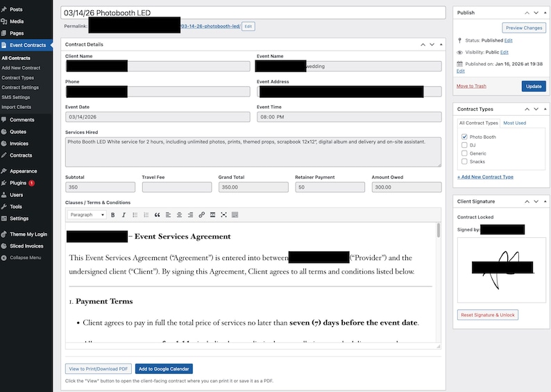Click the Bold formatting icon
The width and height of the screenshot is (551, 392).
[113, 215]
